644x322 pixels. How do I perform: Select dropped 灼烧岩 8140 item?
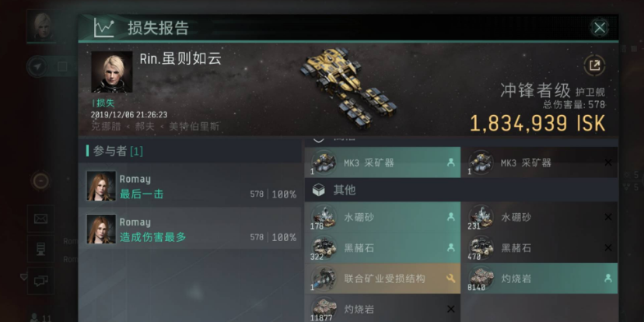tap(539, 278)
